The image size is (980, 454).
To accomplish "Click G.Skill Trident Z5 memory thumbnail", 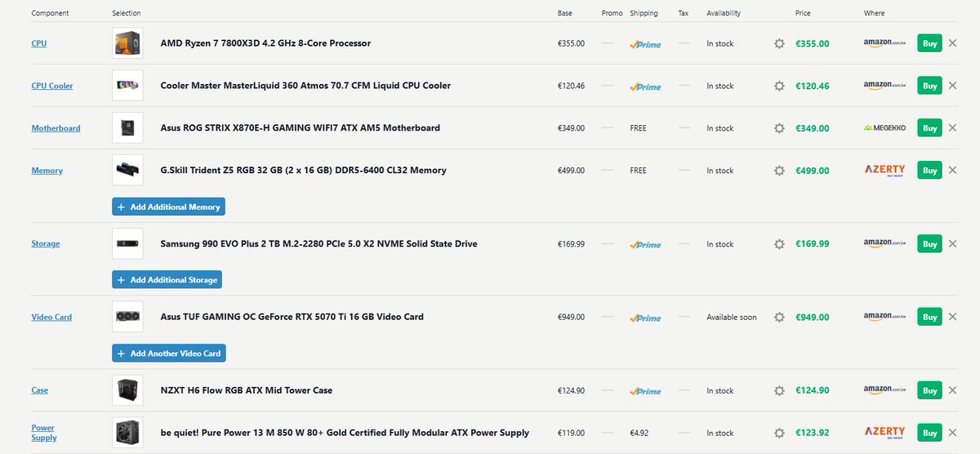I will tap(127, 171).
